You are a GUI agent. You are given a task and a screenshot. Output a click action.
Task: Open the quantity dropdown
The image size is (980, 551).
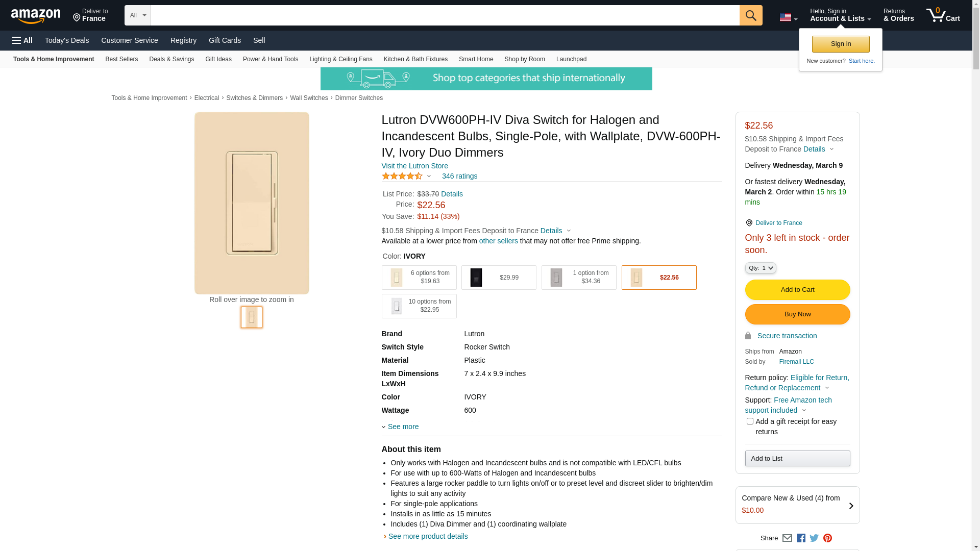click(x=761, y=268)
